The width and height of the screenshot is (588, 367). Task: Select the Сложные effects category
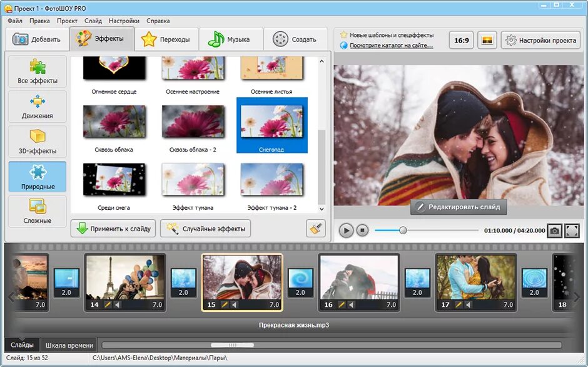tap(38, 211)
